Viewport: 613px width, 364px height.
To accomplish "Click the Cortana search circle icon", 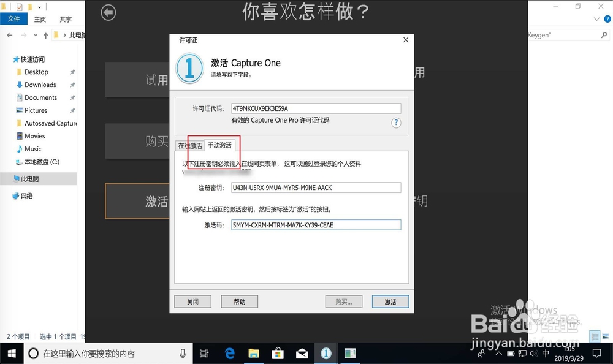I will click(x=34, y=354).
